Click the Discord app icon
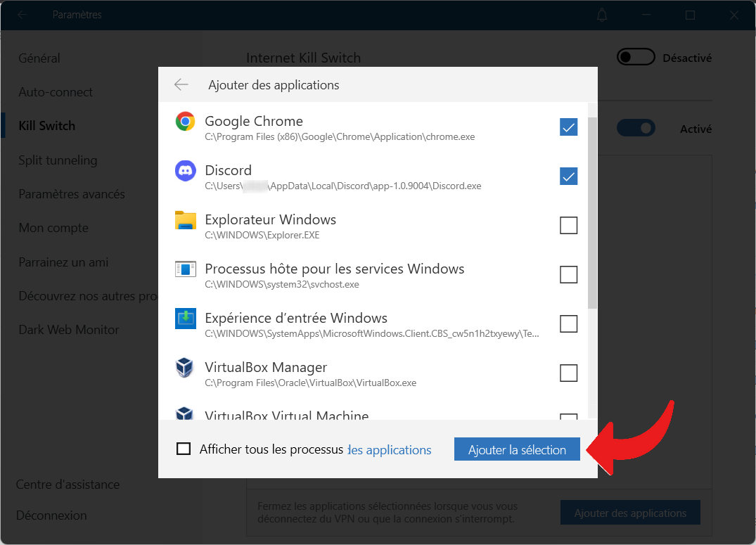The image size is (756, 545). tap(185, 171)
